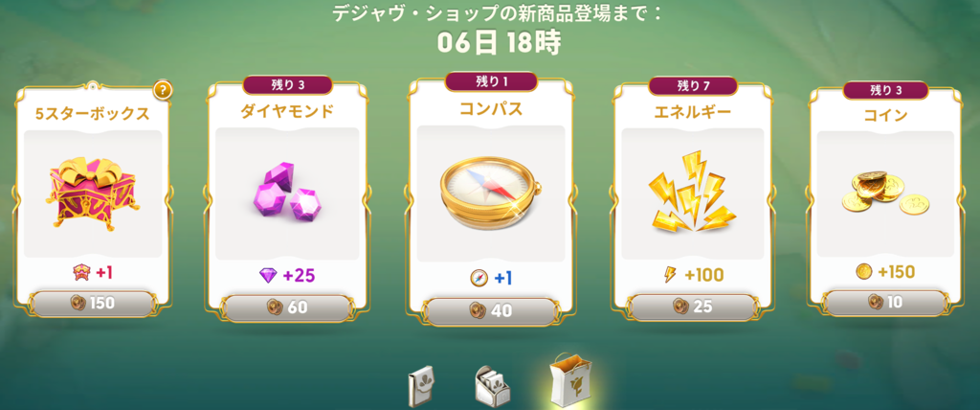Buy ダイヤモンド for 60 tokens

pyautogui.click(x=286, y=307)
